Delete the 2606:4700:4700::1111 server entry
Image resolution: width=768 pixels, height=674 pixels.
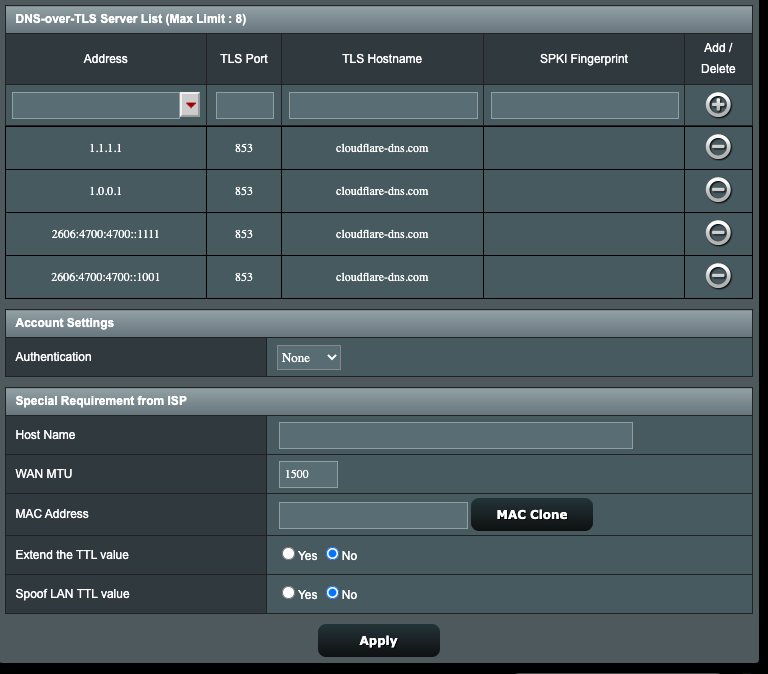coord(717,233)
